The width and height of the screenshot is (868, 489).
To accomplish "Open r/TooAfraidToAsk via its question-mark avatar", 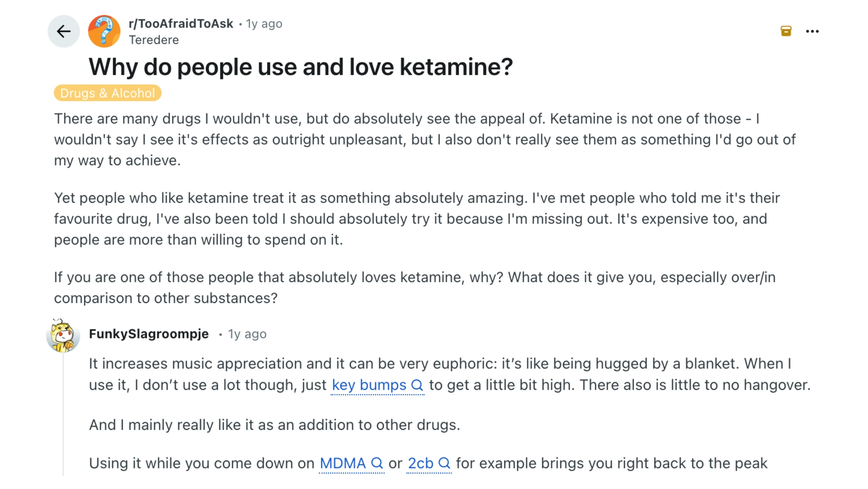I will (104, 31).
